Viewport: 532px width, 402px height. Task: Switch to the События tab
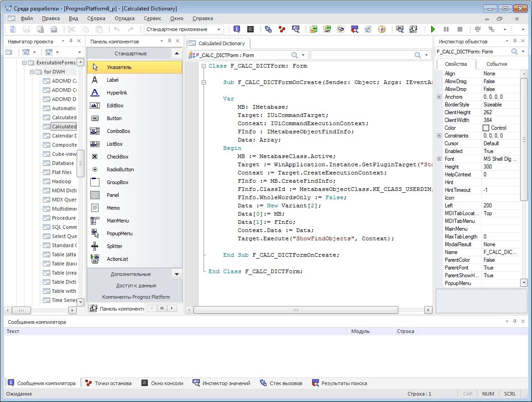pyautogui.click(x=496, y=64)
